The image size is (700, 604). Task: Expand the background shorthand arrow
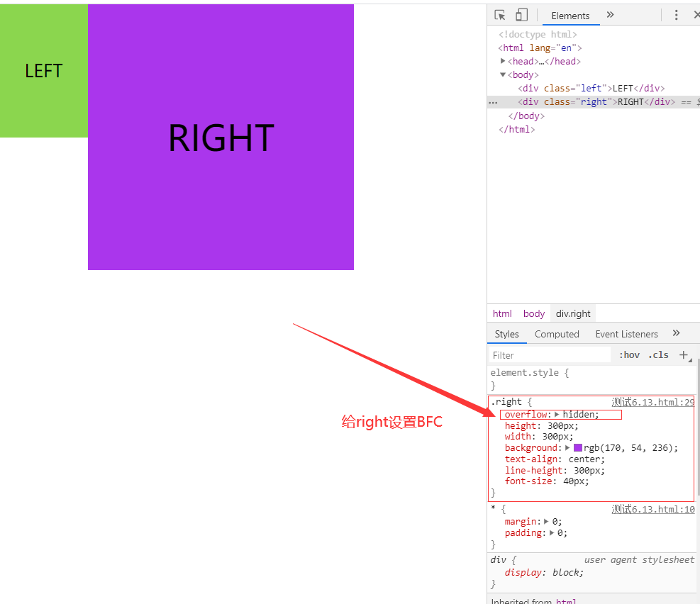tap(567, 447)
